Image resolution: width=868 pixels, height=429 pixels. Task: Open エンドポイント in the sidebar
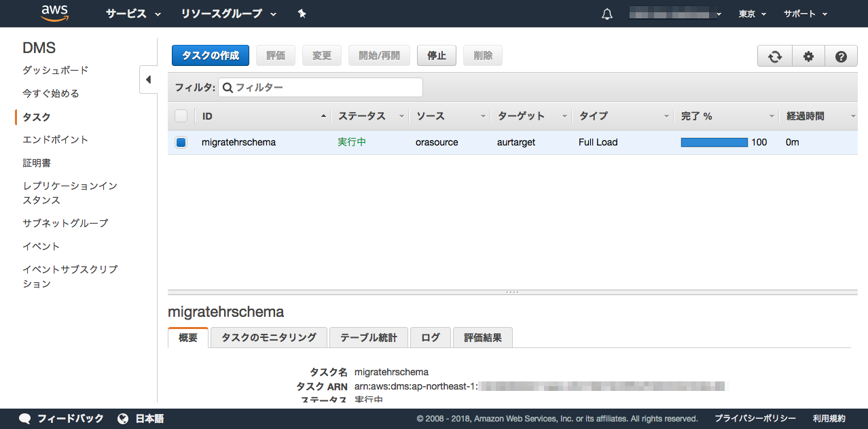(56, 140)
